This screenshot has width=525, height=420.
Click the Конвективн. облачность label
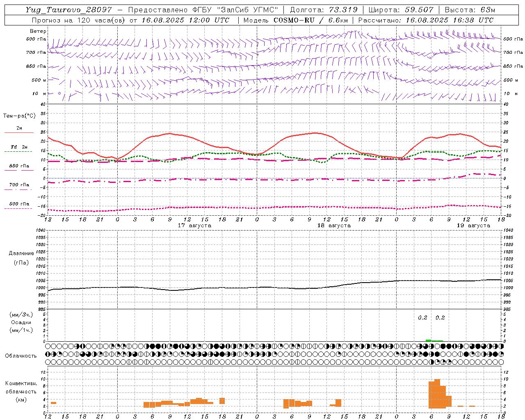click(21, 388)
